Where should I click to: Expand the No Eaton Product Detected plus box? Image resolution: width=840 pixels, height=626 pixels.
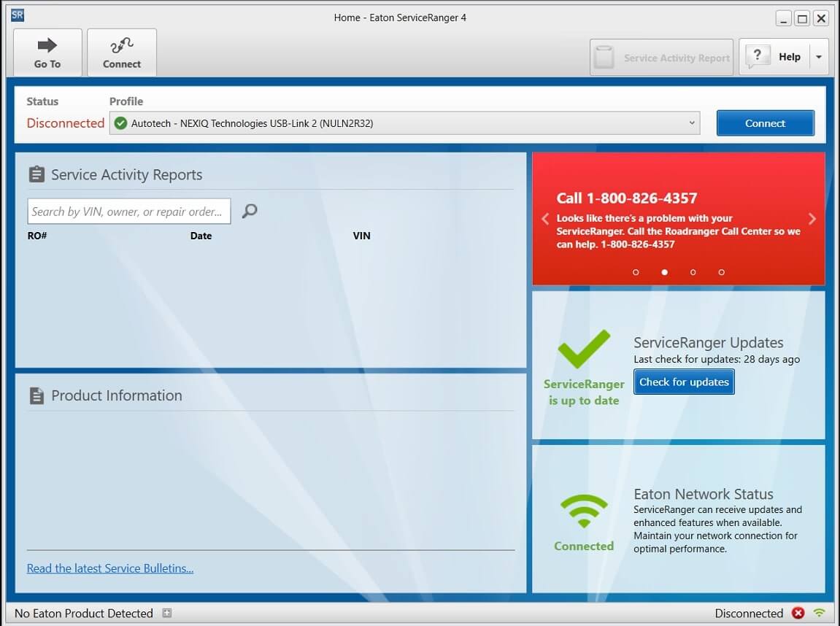(166, 614)
